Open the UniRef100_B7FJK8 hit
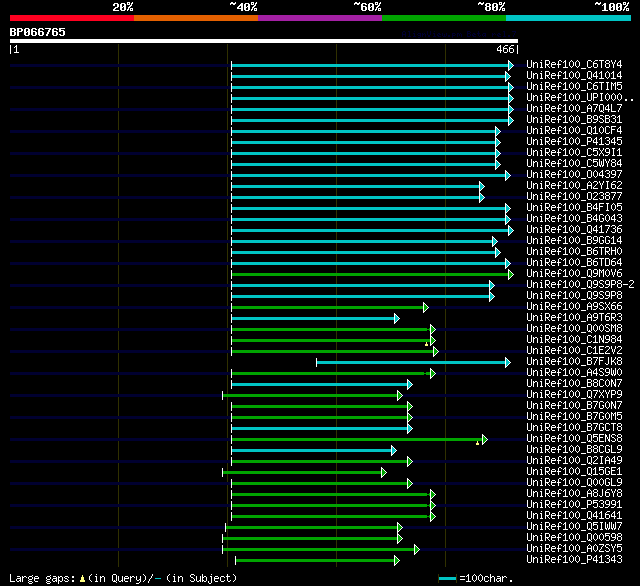 574,362
